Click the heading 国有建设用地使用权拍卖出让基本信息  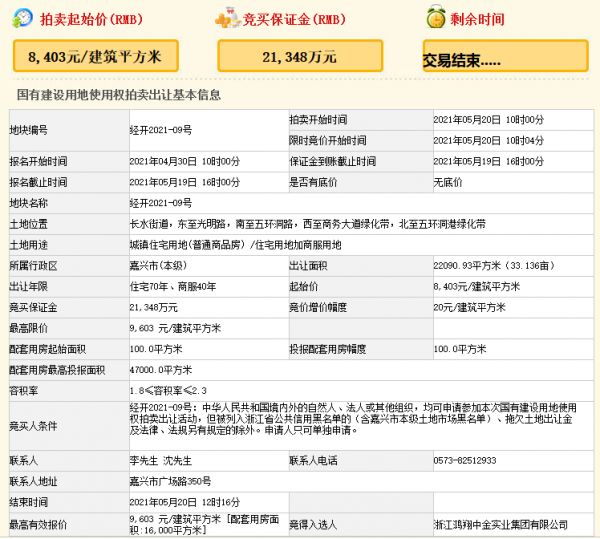tap(119, 94)
